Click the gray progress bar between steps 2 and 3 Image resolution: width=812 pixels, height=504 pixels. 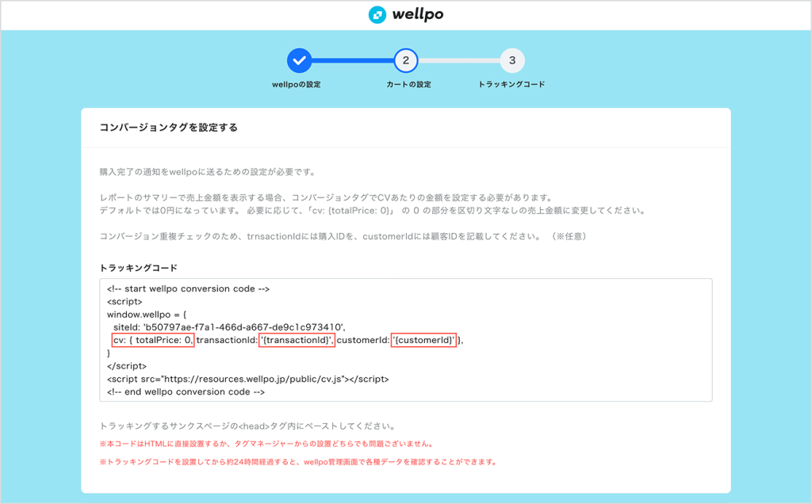pos(458,60)
